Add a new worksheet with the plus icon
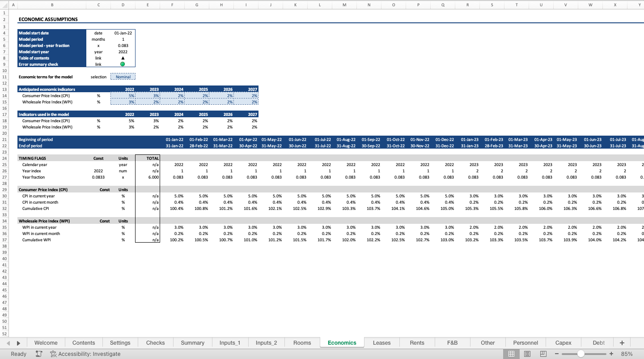Screen dimensions: 644x359 [622, 342]
